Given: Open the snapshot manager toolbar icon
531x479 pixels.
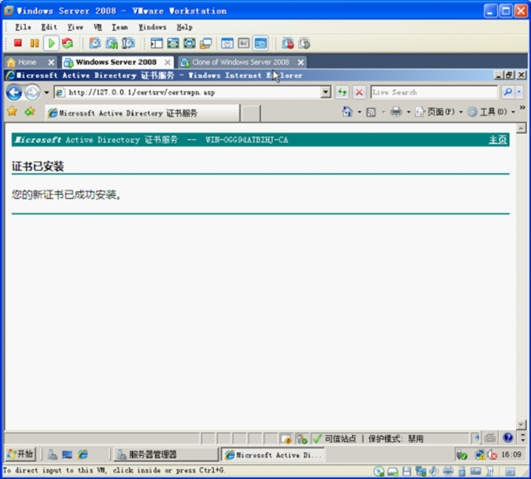Looking at the screenshot, I should [128, 43].
